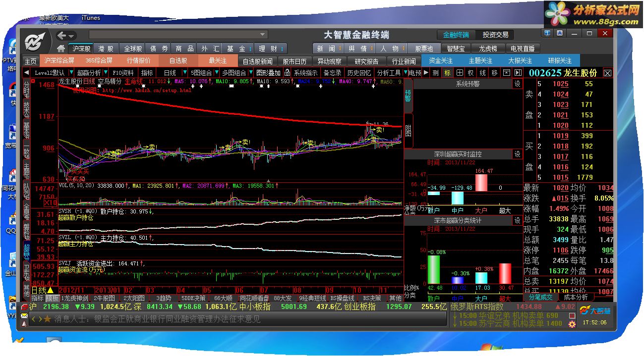The width and height of the screenshot is (644, 356).
Task: Switch to 成本分析 tab at bottom right
Action: point(576,297)
